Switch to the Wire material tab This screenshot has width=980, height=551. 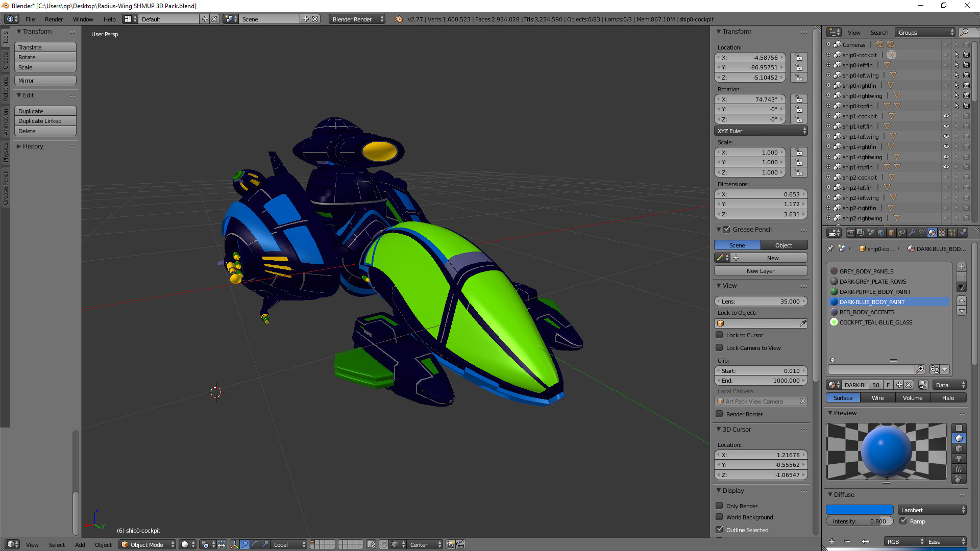pos(877,397)
